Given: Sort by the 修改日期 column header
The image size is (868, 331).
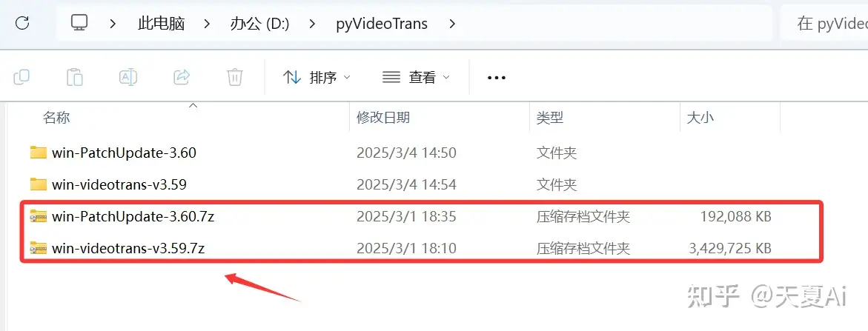Looking at the screenshot, I should [383, 117].
